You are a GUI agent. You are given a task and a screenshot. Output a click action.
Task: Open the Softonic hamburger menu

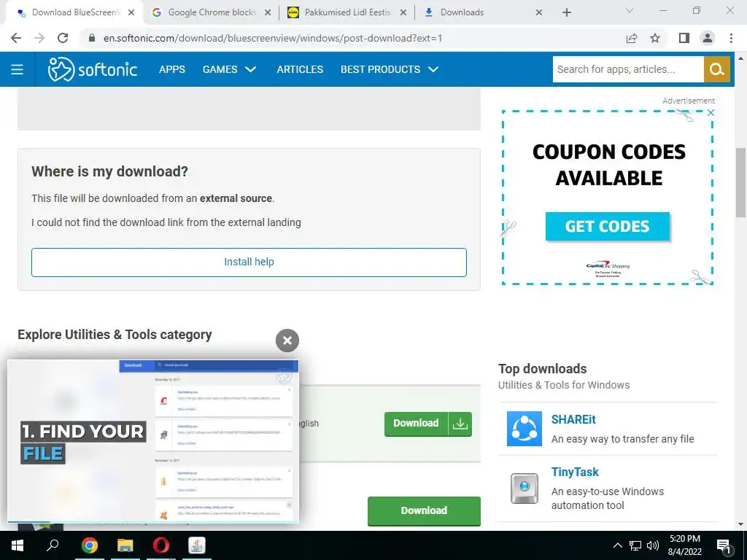pos(18,69)
